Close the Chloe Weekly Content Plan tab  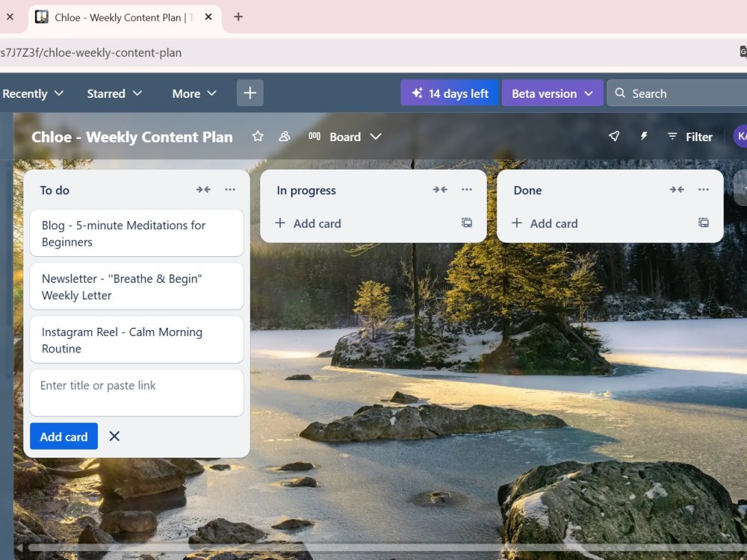(x=208, y=17)
